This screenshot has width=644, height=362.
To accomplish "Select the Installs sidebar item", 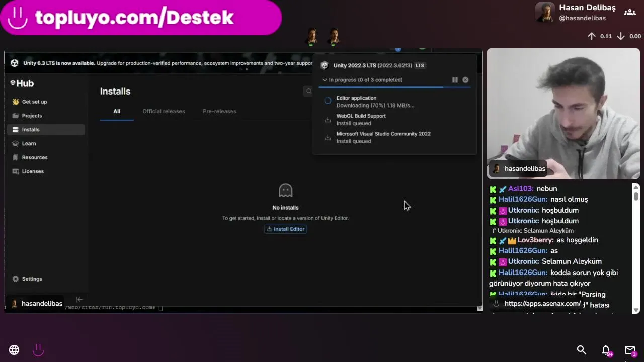I will (x=46, y=130).
